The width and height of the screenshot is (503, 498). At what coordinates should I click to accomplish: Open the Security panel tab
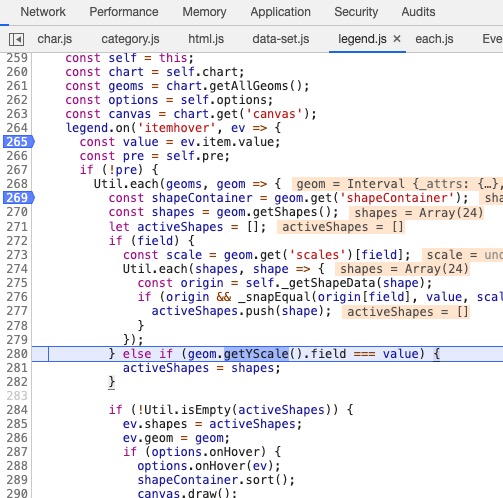click(x=356, y=12)
